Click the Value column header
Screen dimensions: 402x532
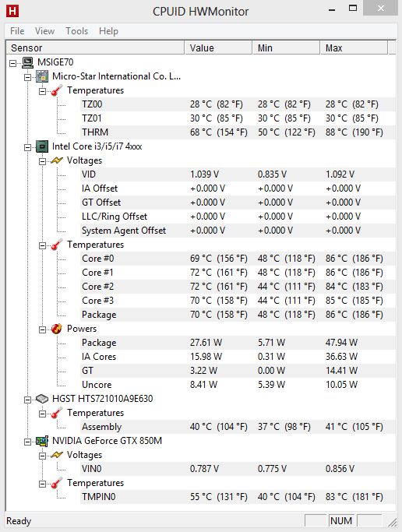coord(218,48)
